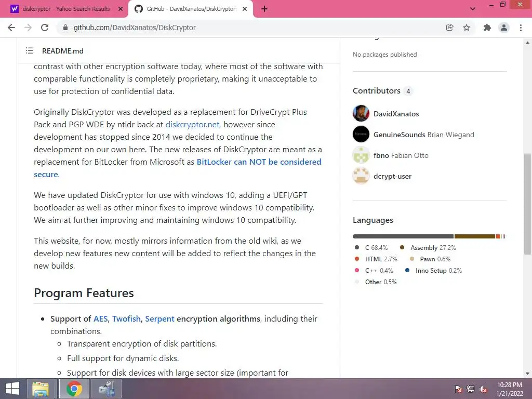The height and width of the screenshot is (399, 532).
Task: Open the Contributors heading link
Action: point(382,91)
